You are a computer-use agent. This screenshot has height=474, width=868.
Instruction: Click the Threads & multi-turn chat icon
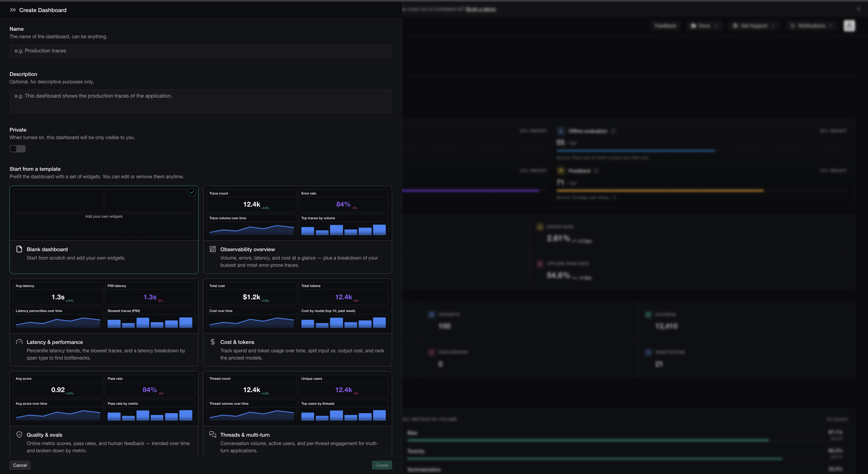212,435
